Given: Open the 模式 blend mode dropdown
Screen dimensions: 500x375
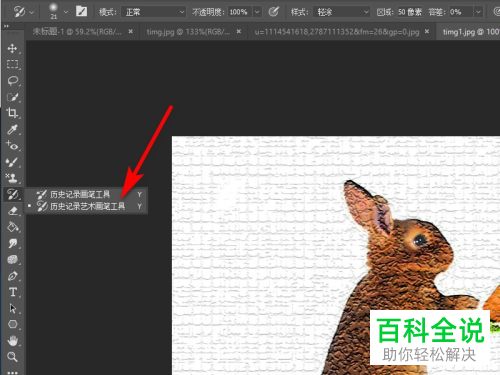Looking at the screenshot, I should tap(153, 12).
